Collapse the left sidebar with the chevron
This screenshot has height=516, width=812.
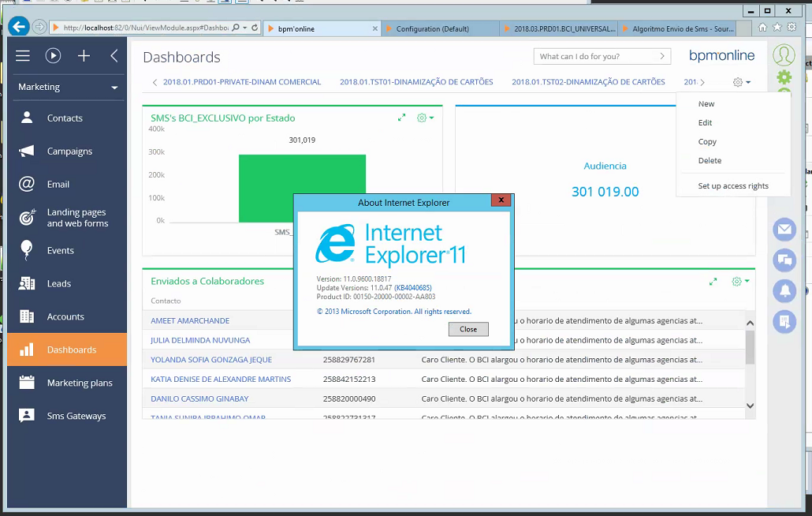114,55
